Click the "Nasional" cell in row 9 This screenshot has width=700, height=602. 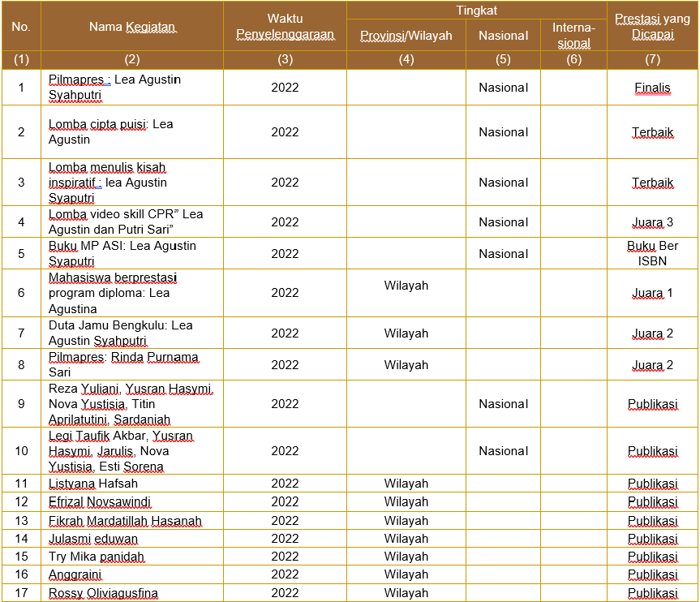(503, 403)
